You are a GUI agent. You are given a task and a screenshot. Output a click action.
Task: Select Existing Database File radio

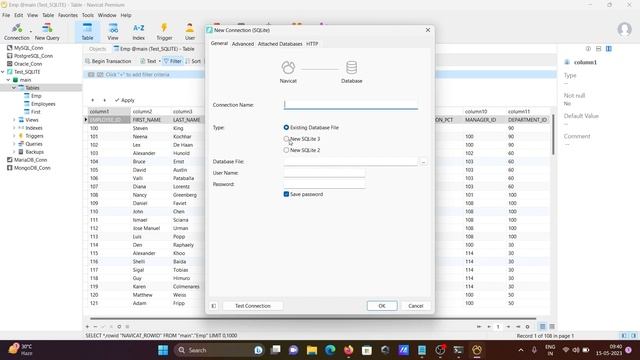286,127
